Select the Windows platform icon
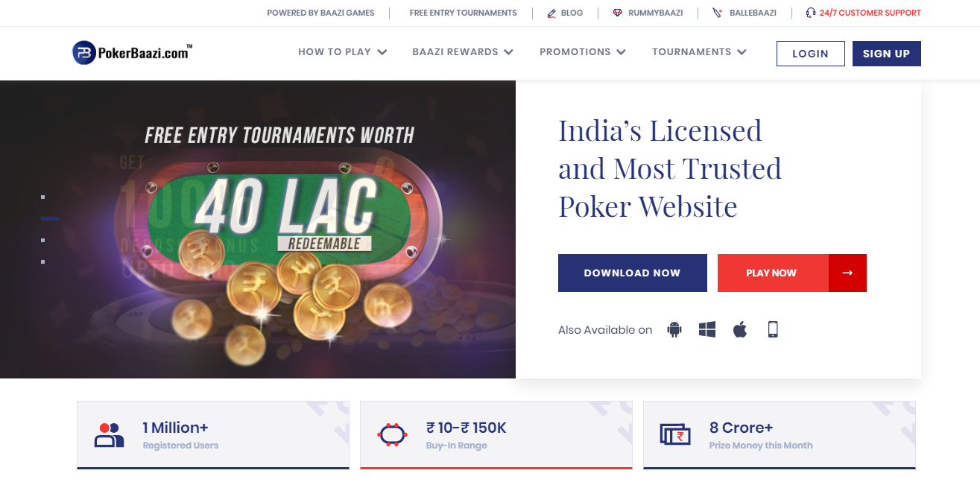Screen dimensions: 980x485 707,329
